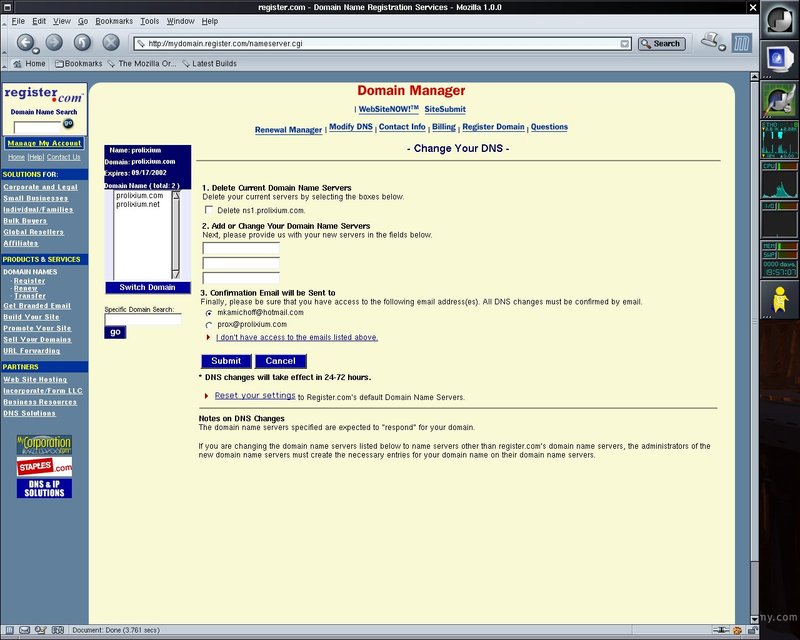Collapse the navigation toolbar grippy
Image resolution: width=800 pixels, height=640 pixels.
coord(5,43)
